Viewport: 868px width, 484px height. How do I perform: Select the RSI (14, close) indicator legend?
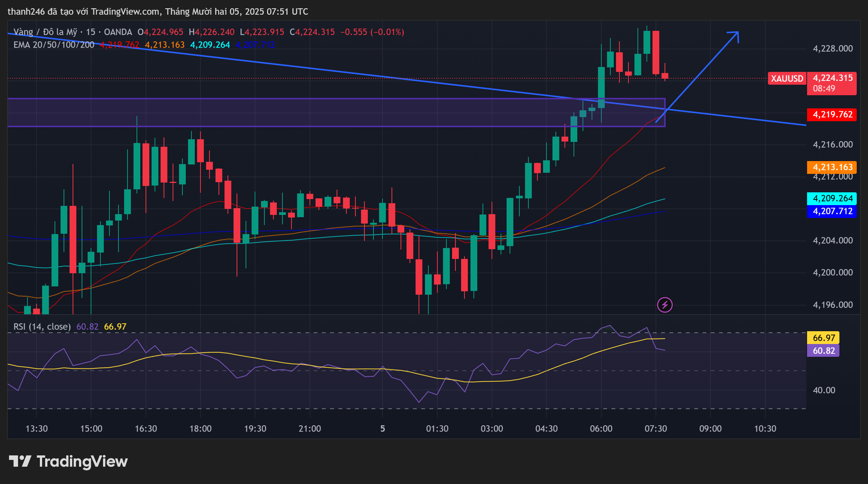42,326
